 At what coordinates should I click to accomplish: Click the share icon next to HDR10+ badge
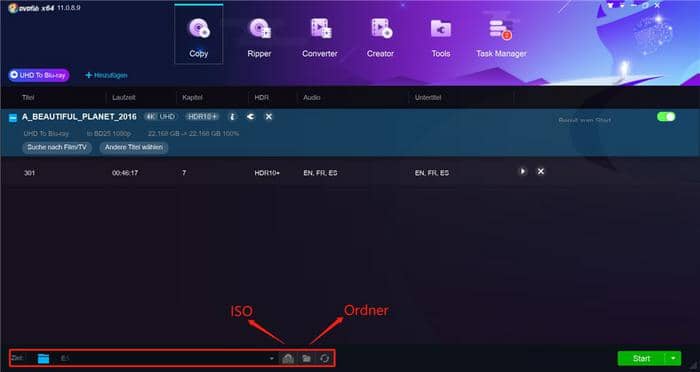[250, 117]
